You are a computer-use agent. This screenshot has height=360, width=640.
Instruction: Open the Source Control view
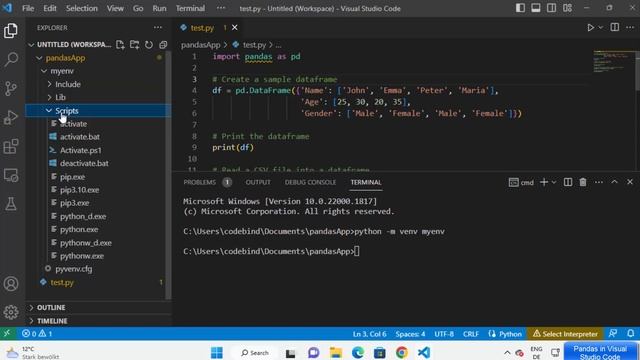click(11, 88)
